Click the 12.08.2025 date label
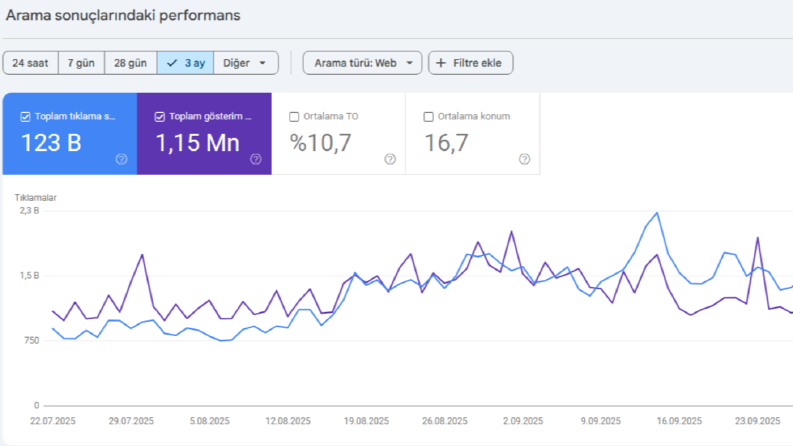 coord(288,421)
